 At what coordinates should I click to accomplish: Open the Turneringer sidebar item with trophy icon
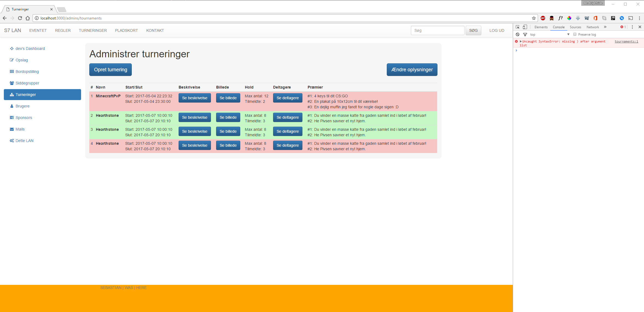point(25,94)
